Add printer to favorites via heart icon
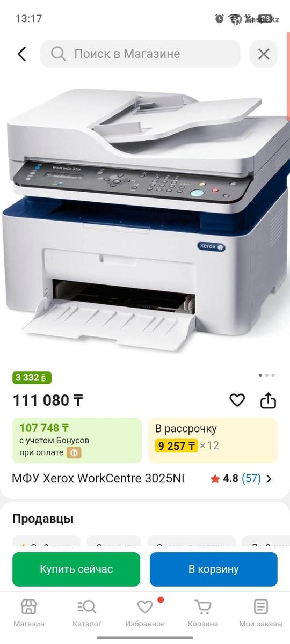The height and width of the screenshot is (644, 290). pos(237,400)
